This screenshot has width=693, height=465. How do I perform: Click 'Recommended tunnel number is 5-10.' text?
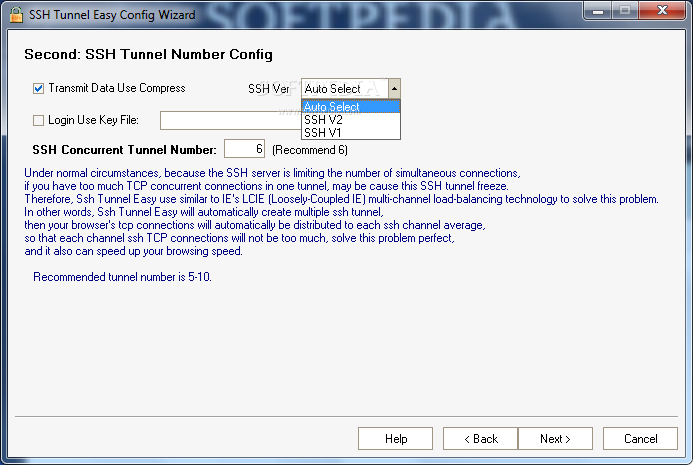tap(122, 277)
